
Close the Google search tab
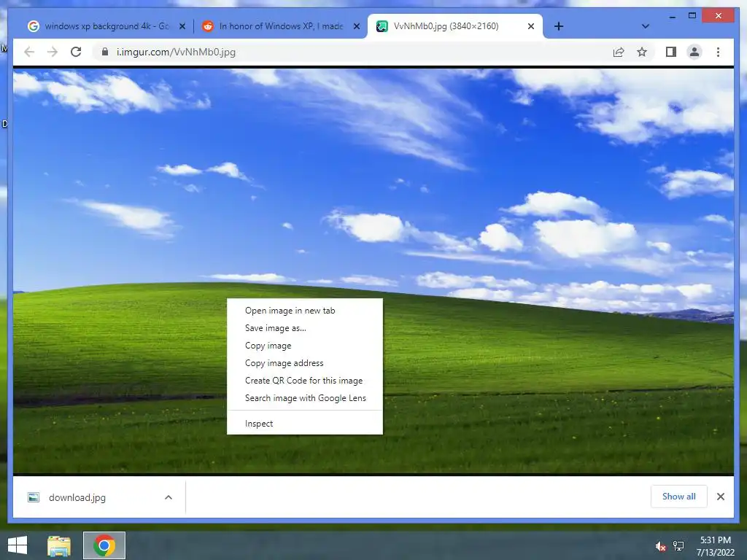pyautogui.click(x=182, y=26)
